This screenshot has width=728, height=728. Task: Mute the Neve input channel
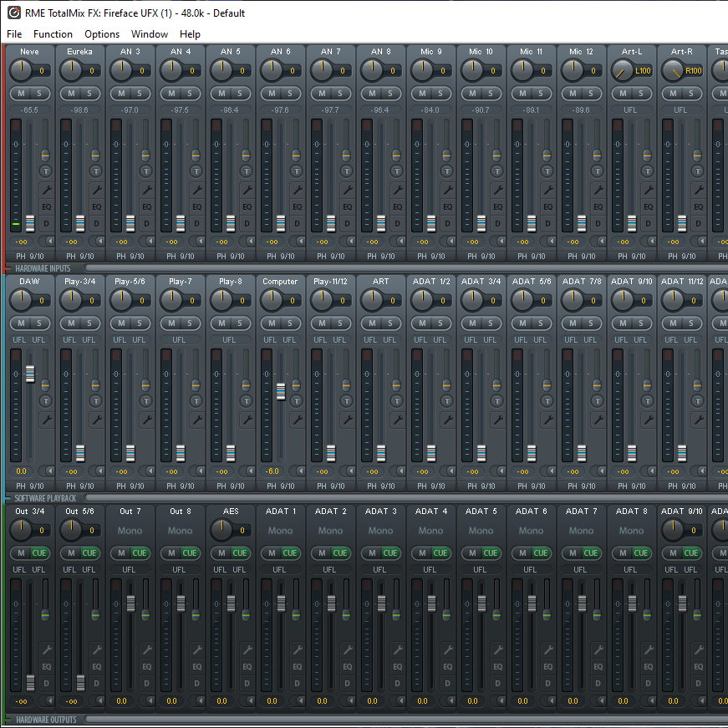pos(21,94)
